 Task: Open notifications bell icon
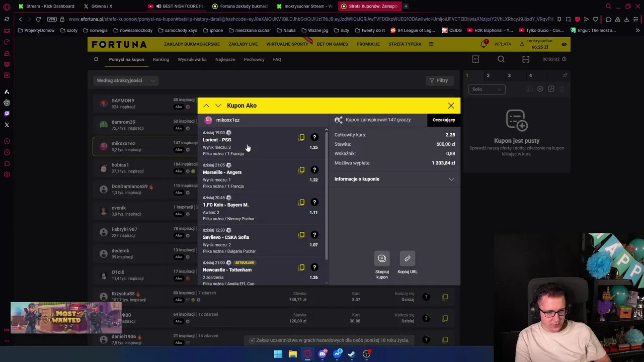coord(484,44)
